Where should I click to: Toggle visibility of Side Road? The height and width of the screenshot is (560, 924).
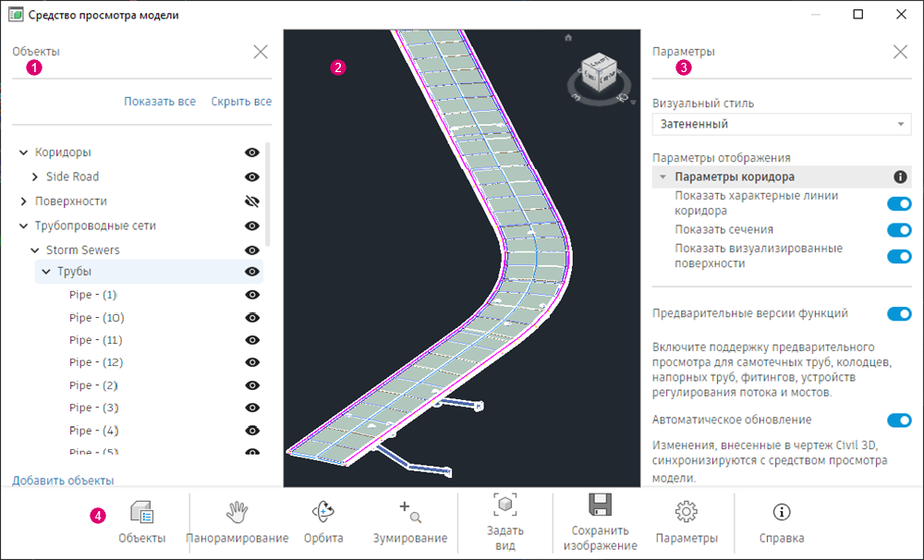coord(252,177)
